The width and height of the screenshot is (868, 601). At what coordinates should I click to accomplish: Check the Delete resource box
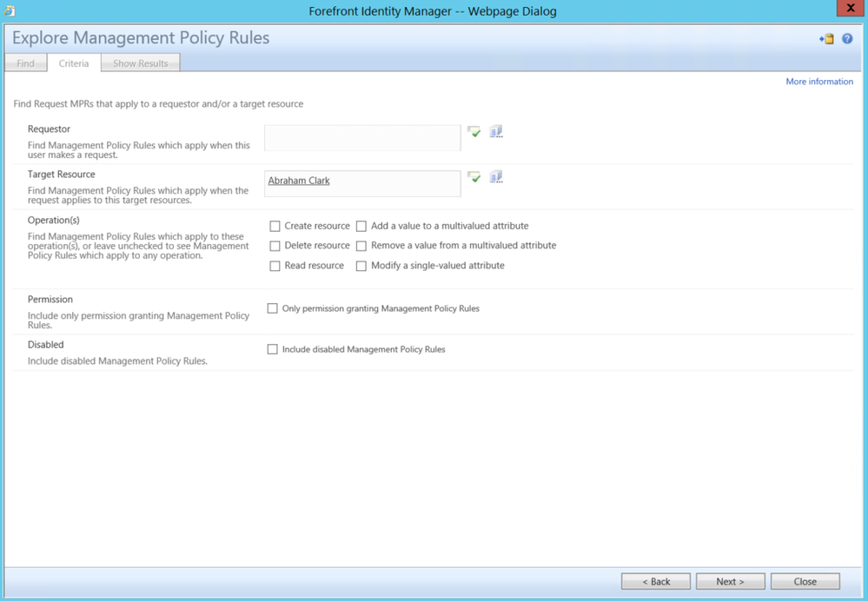coord(275,247)
